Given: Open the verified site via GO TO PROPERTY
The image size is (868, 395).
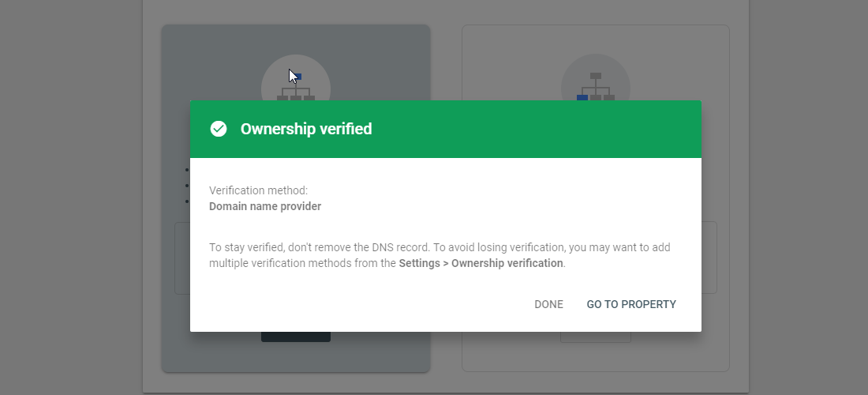Looking at the screenshot, I should (631, 304).
